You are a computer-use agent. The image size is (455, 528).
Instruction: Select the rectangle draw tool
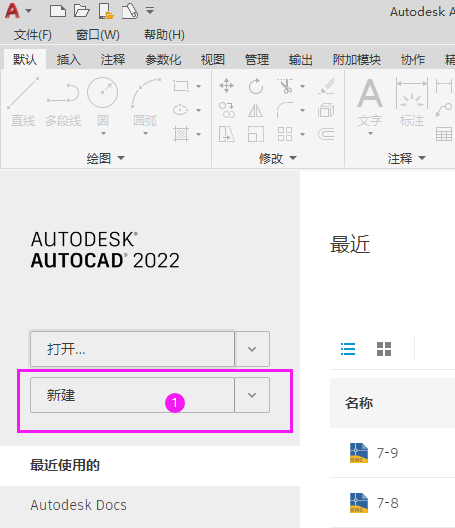181,86
